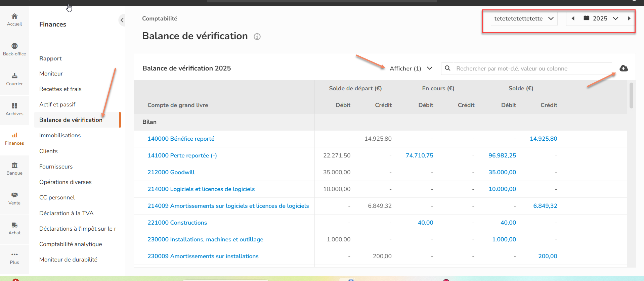Screen dimensions: 644x281
Task: Open the 2025 year dropdown
Action: (x=601, y=18)
